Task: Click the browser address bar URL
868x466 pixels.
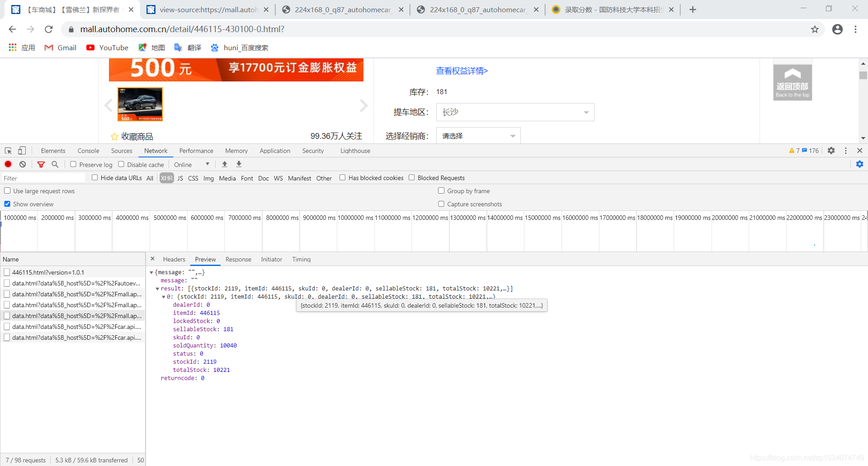Action: coord(182,29)
